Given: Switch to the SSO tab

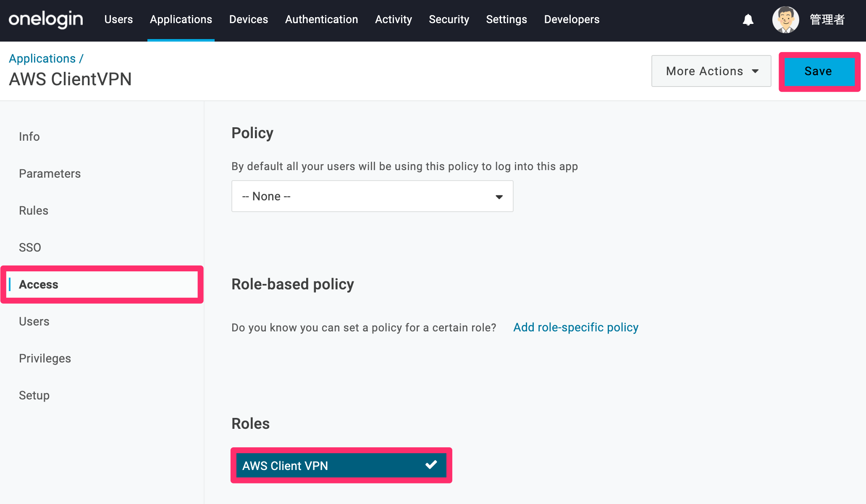Looking at the screenshot, I should click(30, 247).
